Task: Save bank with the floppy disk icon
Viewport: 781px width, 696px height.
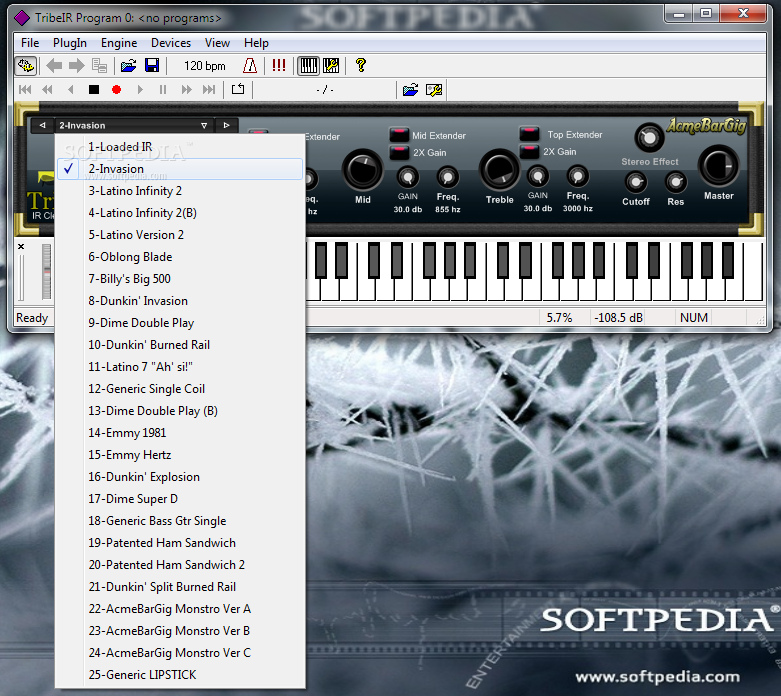Action: tap(151, 65)
